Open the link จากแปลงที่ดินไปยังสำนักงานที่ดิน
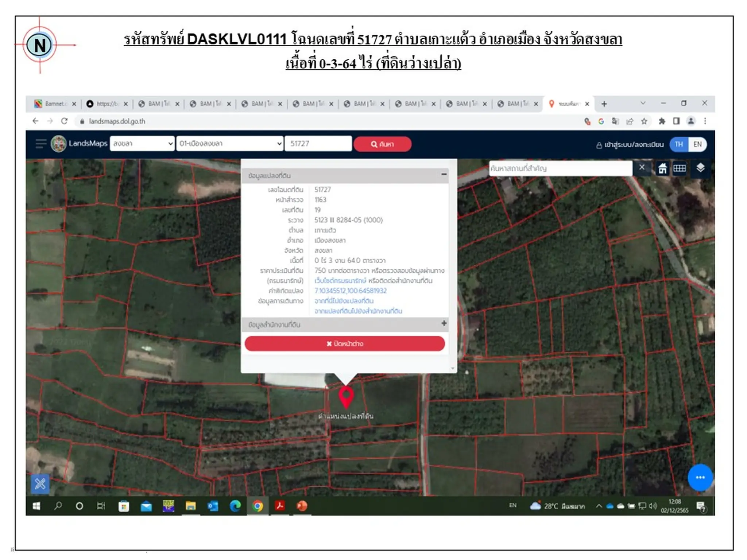The width and height of the screenshot is (747, 560). [x=358, y=311]
